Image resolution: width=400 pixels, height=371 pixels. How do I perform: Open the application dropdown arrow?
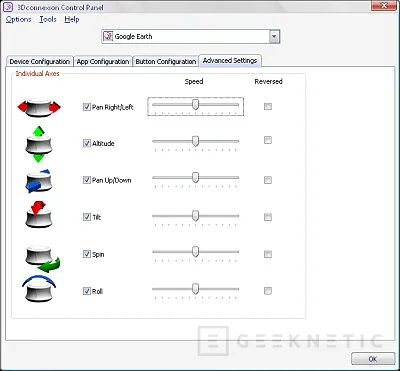pos(274,37)
